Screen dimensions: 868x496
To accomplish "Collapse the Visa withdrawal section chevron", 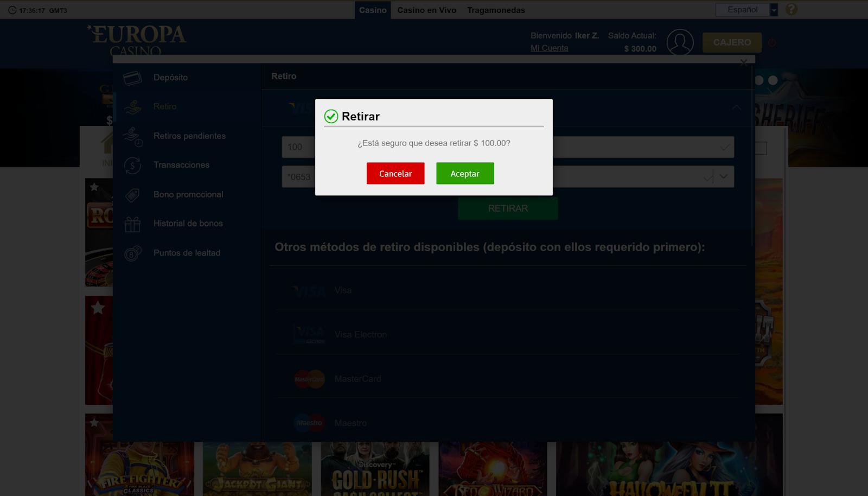I will pyautogui.click(x=736, y=107).
